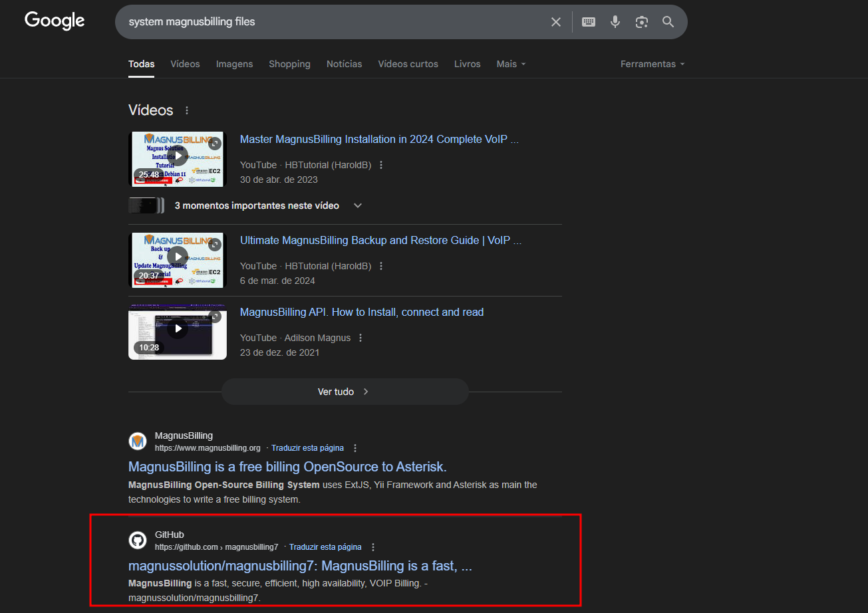The height and width of the screenshot is (613, 868).
Task: Open the Notícias tab
Action: (344, 64)
